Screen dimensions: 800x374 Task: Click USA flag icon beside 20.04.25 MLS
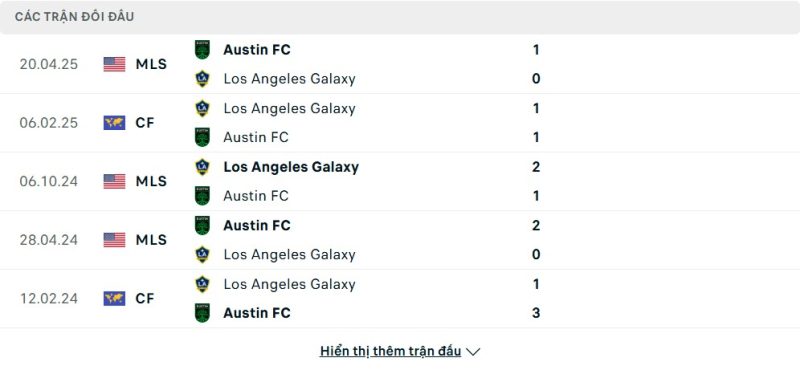point(114,64)
